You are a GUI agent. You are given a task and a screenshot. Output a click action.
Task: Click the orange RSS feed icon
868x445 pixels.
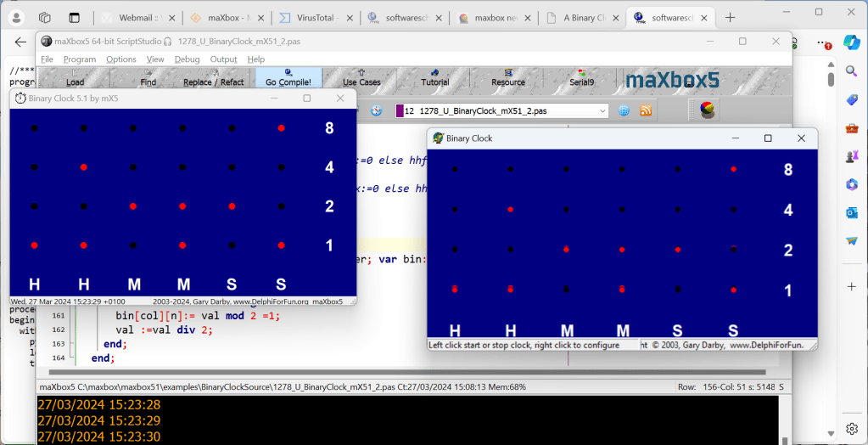coord(646,110)
